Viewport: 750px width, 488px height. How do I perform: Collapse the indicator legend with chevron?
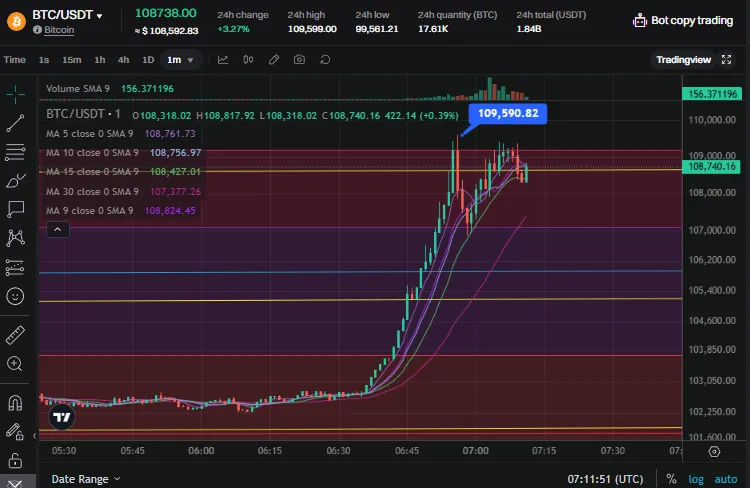[x=57, y=230]
